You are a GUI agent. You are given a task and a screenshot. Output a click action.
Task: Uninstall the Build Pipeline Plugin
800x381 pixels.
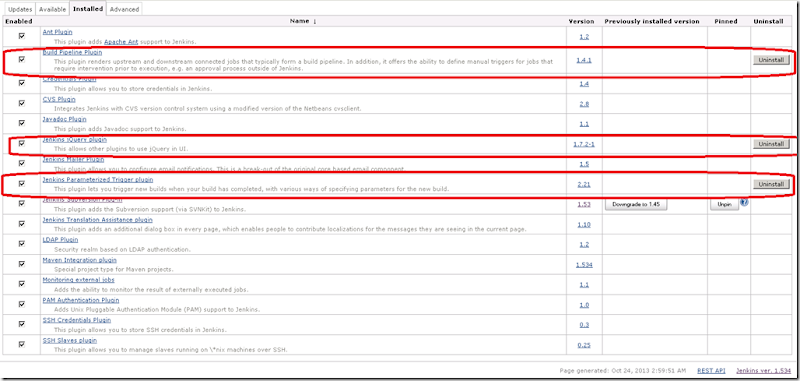coord(771,60)
